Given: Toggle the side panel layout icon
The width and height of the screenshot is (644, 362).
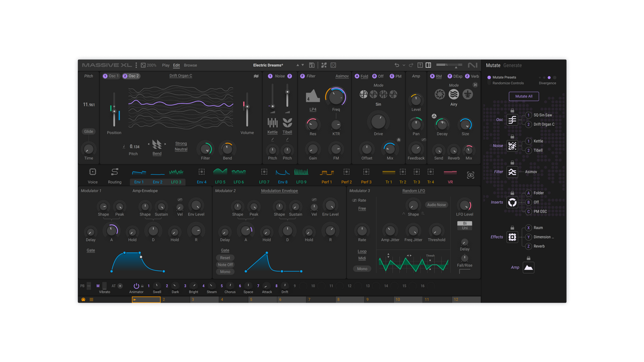Looking at the screenshot, I should pyautogui.click(x=428, y=65).
